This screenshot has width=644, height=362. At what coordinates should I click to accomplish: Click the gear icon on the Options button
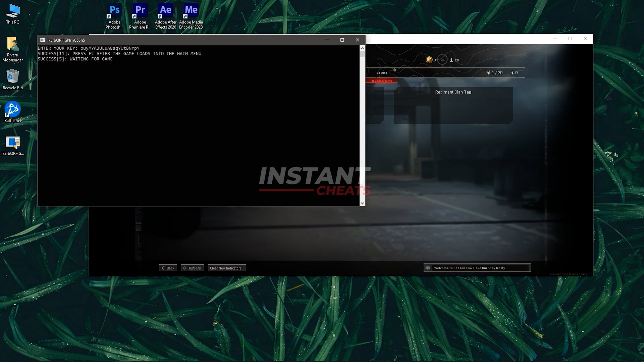pos(184,268)
